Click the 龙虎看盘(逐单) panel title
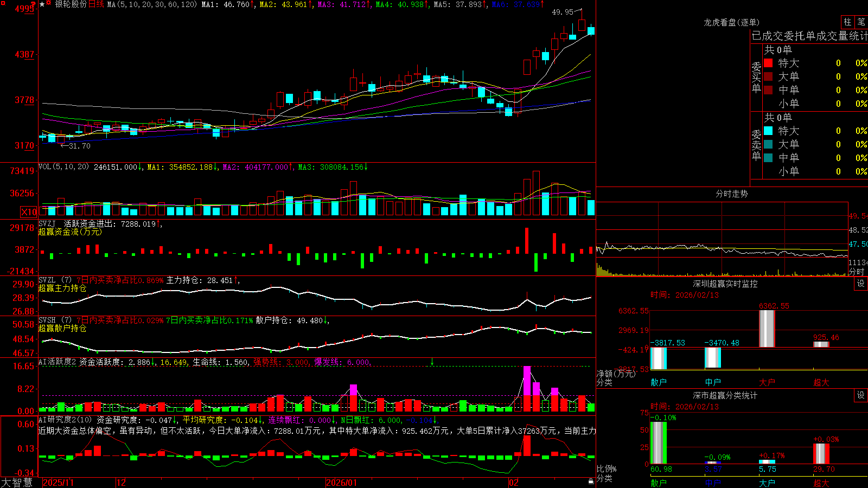This screenshot has width=868, height=488. coord(731,22)
